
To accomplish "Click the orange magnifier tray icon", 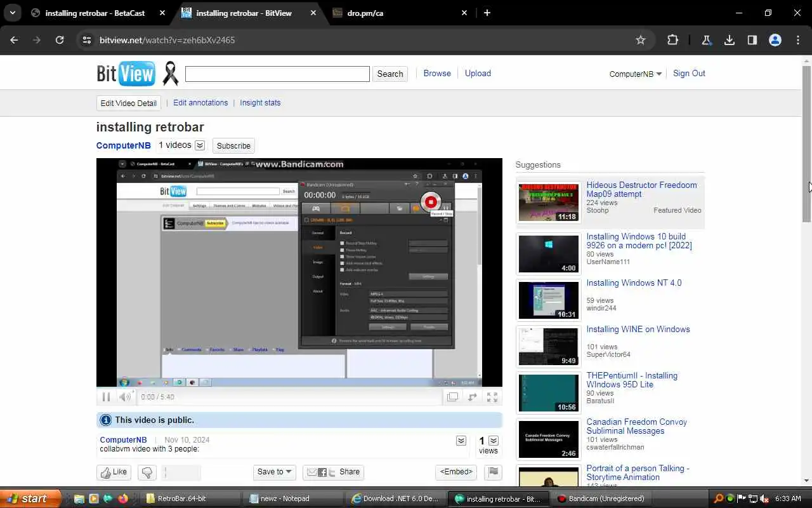I will [719, 498].
